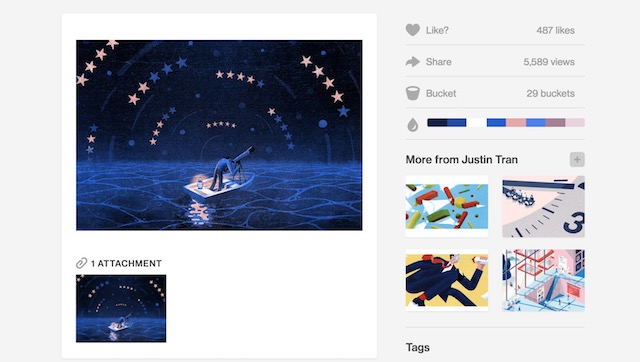This screenshot has width=640, height=362.
Task: Select the mauve purple color swatch
Action: click(556, 122)
